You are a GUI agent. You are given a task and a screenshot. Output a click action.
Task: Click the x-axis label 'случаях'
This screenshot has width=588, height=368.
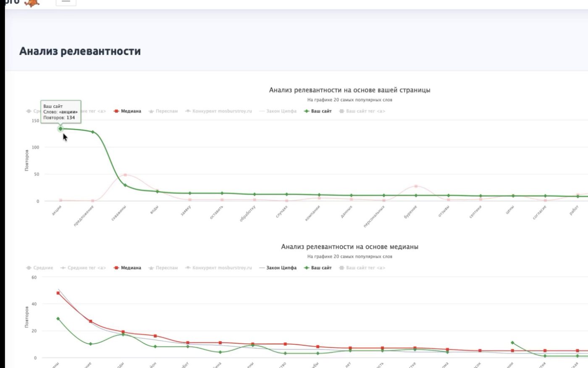pyautogui.click(x=282, y=212)
